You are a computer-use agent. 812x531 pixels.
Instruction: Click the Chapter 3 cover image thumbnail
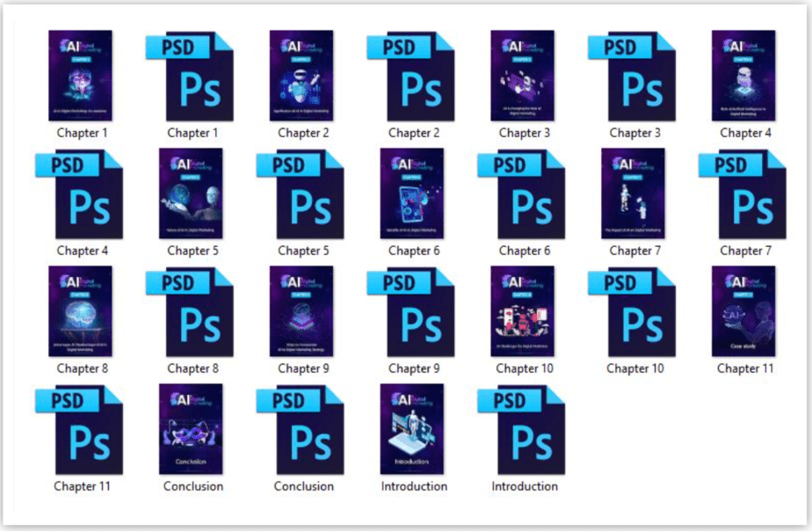[523, 76]
